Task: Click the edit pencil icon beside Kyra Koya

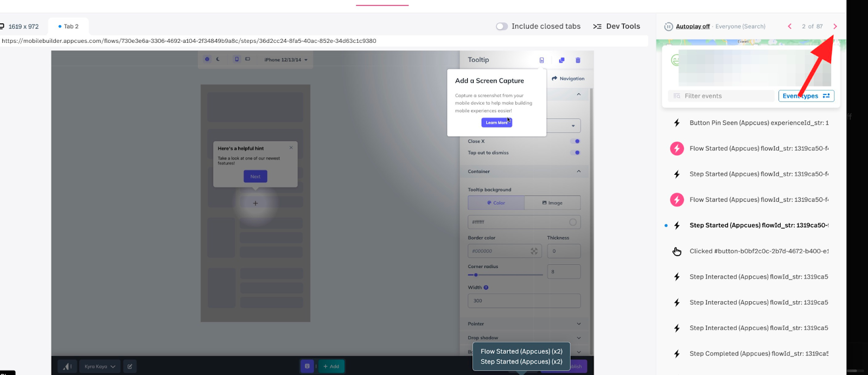Action: click(130, 366)
